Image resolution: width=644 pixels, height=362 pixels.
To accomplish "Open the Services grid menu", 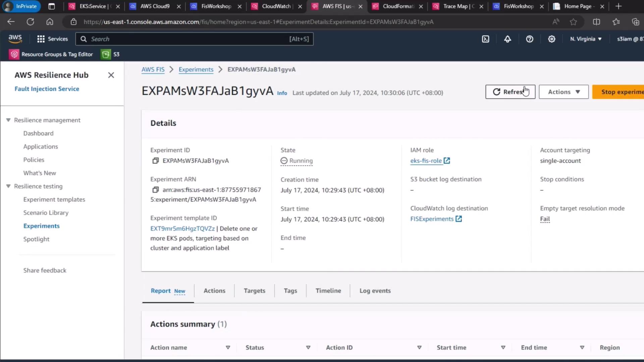I will 52,39.
